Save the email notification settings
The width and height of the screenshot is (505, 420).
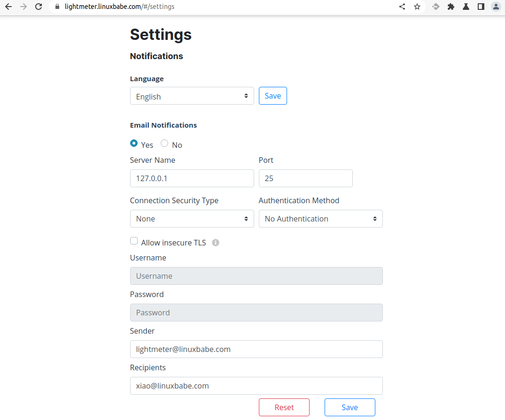(x=350, y=407)
